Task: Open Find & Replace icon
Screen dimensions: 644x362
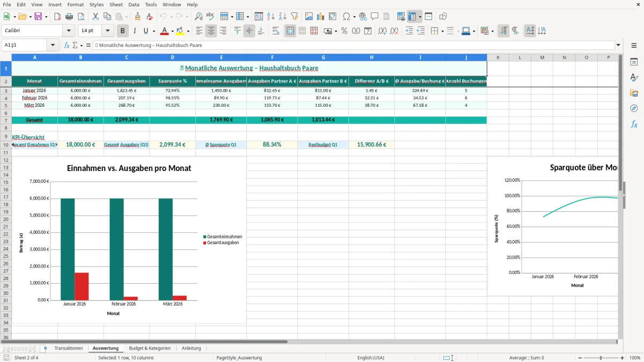Action: coord(199,17)
